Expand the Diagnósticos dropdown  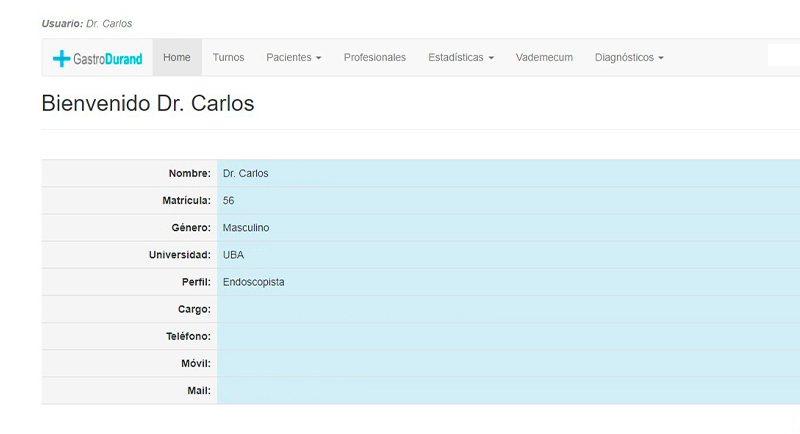point(629,58)
